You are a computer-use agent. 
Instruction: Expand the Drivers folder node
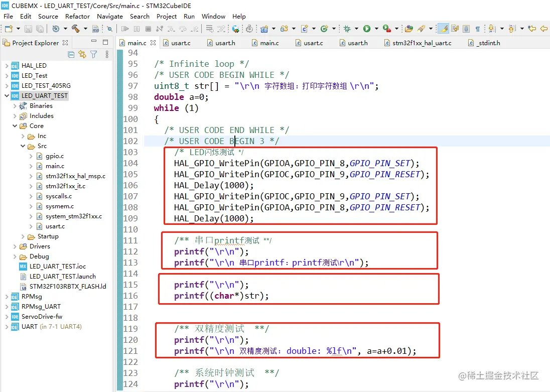click(x=15, y=246)
